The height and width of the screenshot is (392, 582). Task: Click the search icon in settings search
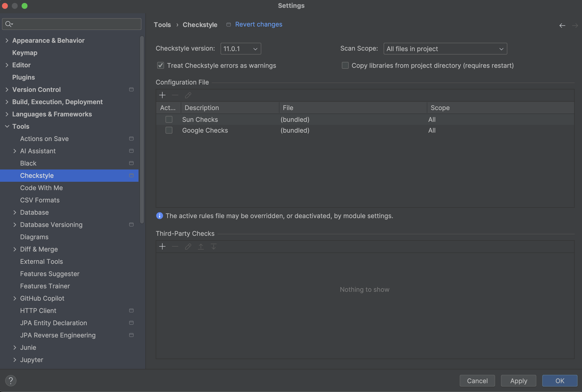click(9, 24)
